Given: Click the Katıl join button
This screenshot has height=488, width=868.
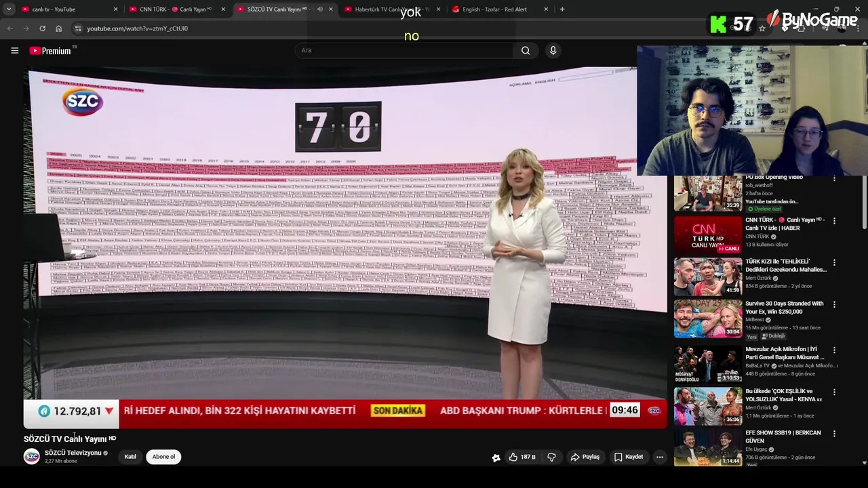Looking at the screenshot, I should 130,457.
